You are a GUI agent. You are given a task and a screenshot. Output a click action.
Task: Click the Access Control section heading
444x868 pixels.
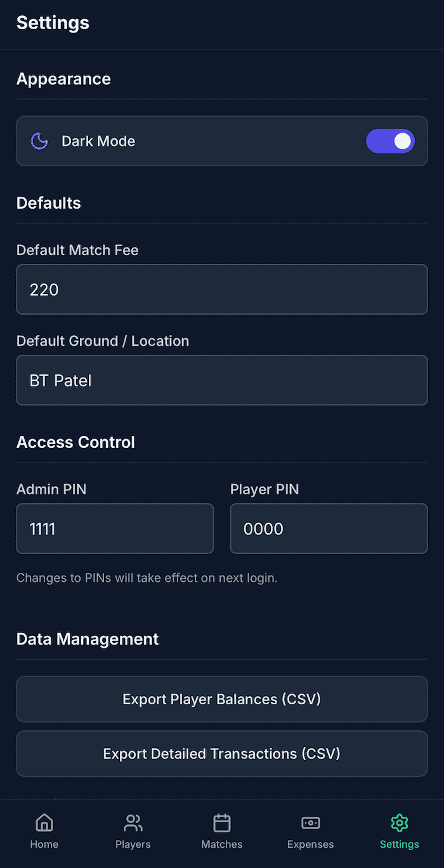coord(75,442)
